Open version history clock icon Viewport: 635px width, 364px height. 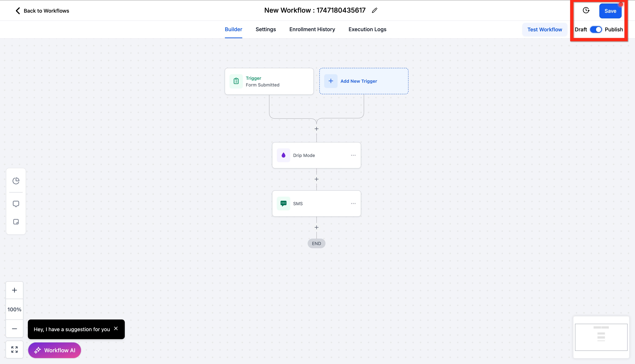[x=586, y=11]
